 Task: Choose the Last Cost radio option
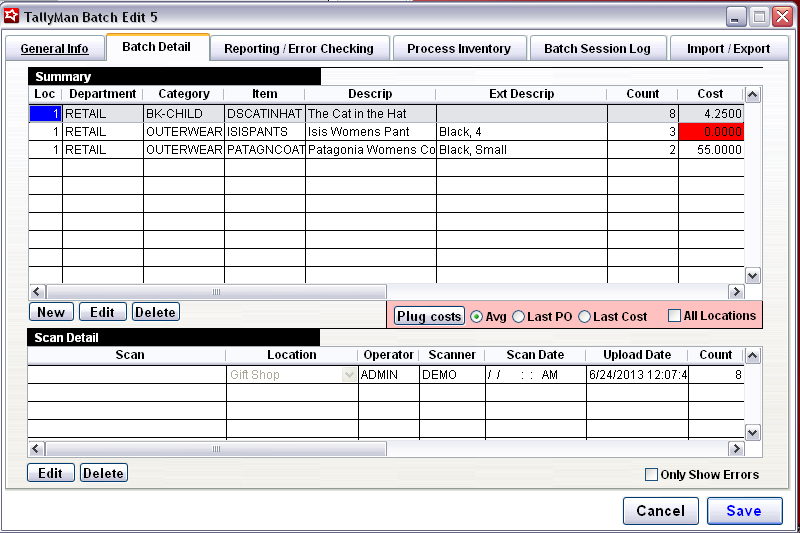click(585, 317)
